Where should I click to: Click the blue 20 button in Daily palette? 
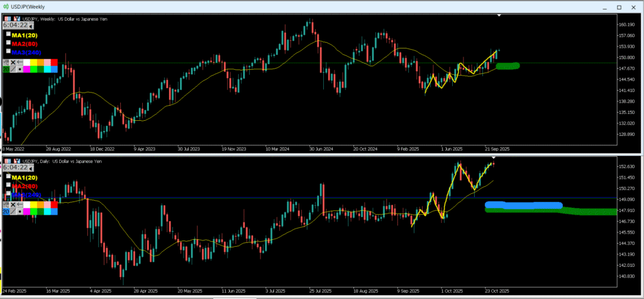[6, 212]
